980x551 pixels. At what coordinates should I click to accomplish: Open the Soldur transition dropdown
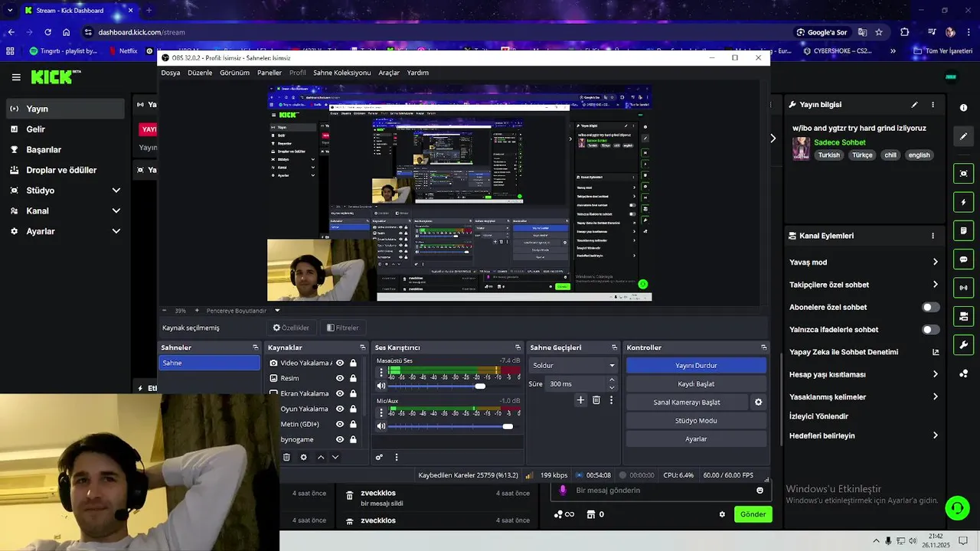tap(573, 366)
